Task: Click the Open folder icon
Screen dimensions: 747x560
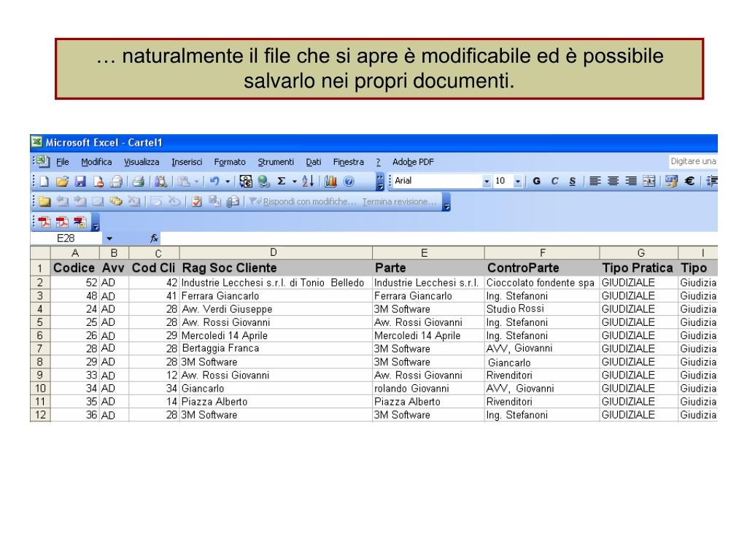Action: coord(62,182)
